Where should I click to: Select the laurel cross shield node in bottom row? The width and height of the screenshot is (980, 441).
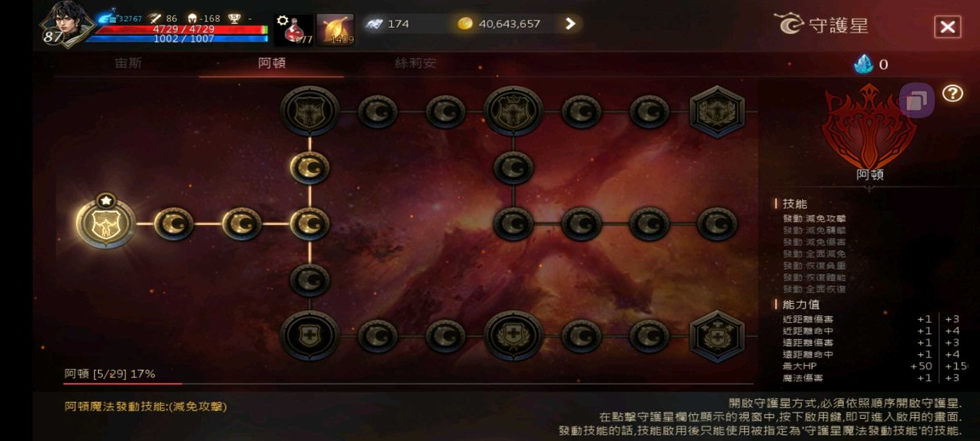coord(513,335)
